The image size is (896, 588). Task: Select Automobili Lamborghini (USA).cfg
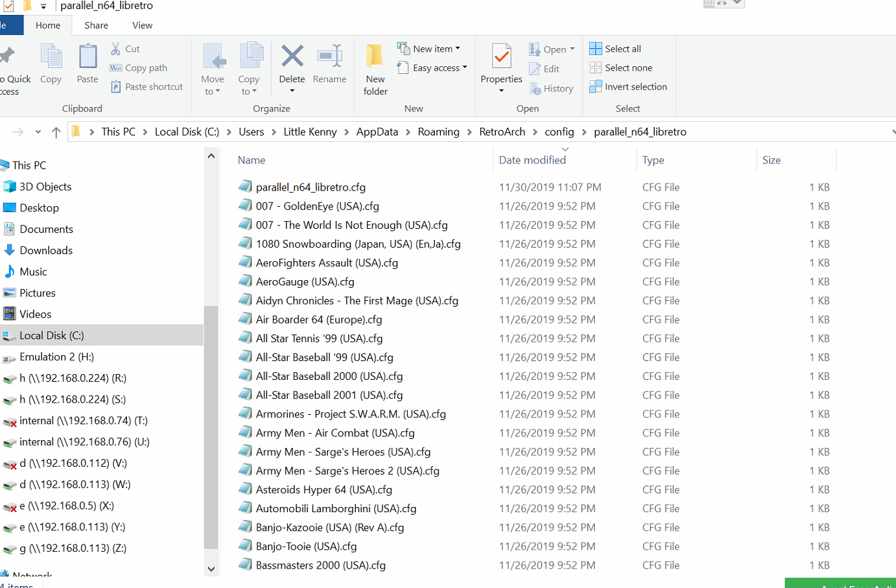click(x=336, y=509)
